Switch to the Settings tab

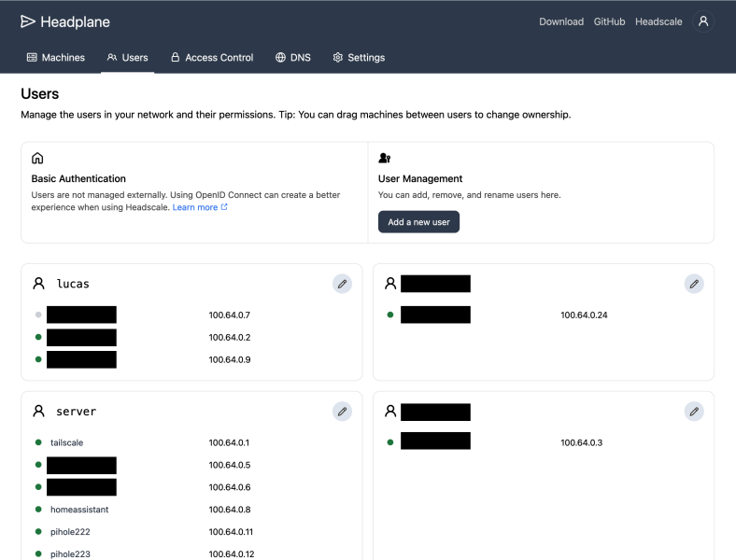[x=359, y=58]
